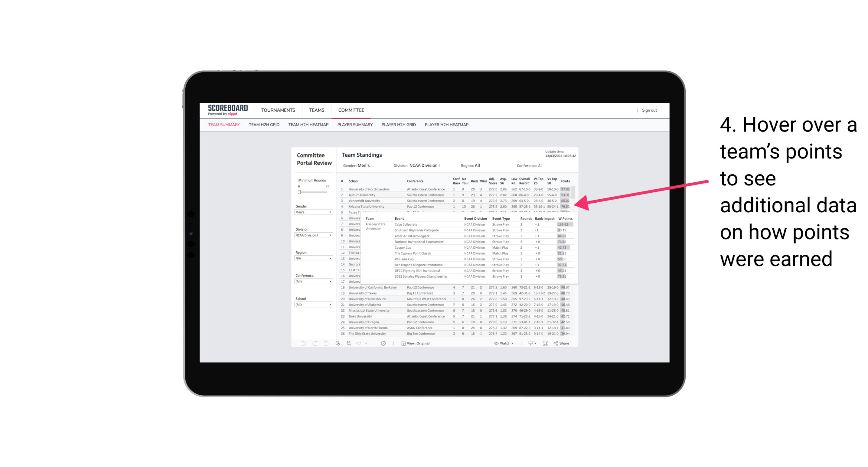Click the clock/update time icon
Viewport: 868px width, 467px height.
tap(383, 343)
